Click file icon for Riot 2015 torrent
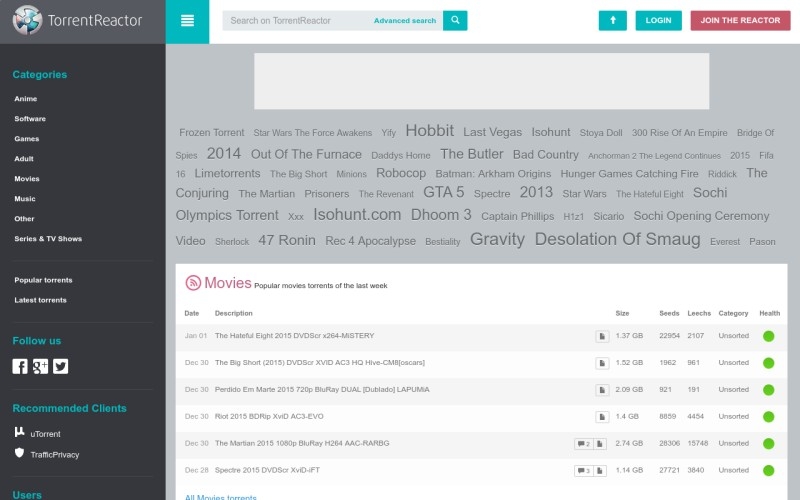This screenshot has width=800, height=500. 602,417
